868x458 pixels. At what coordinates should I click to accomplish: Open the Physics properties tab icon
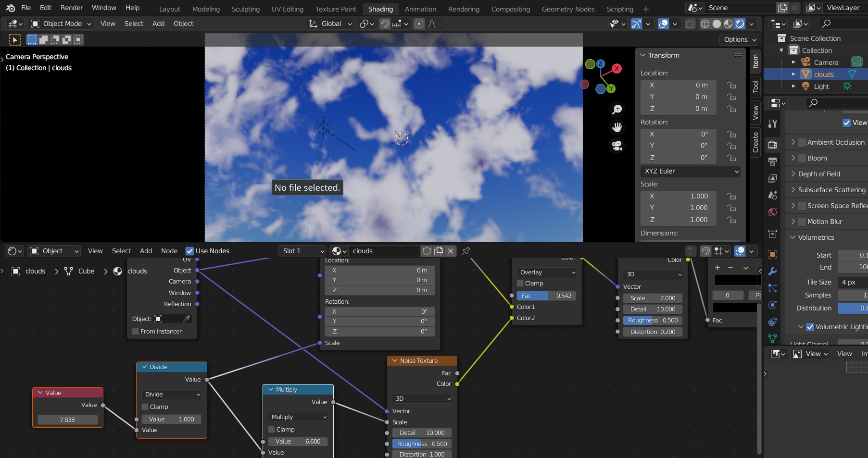(x=773, y=305)
